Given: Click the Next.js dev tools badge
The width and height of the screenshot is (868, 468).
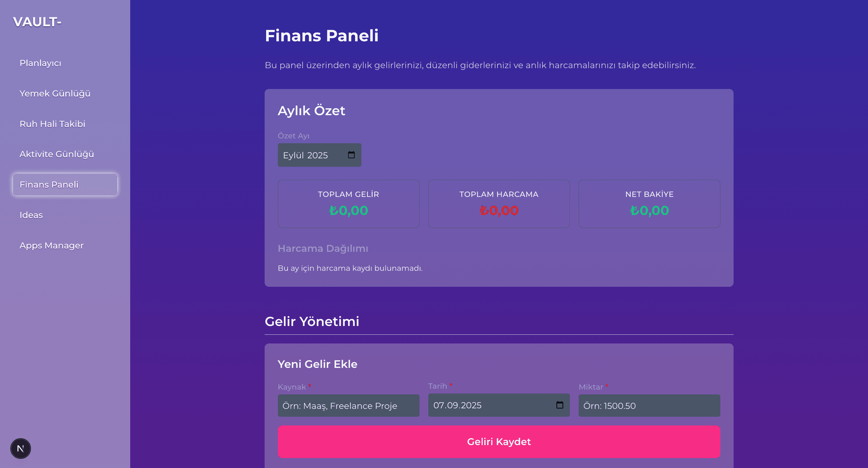Looking at the screenshot, I should (20, 448).
